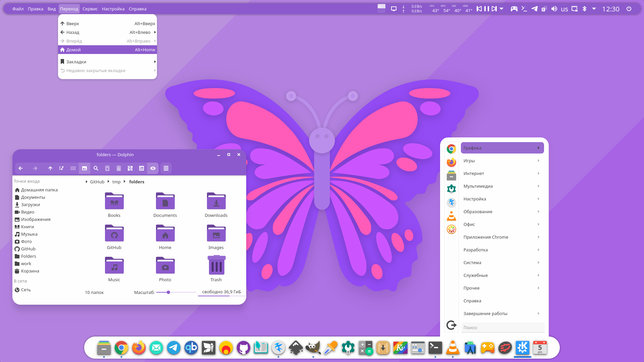Expand the Назад history submenu arrow

pos(155,32)
